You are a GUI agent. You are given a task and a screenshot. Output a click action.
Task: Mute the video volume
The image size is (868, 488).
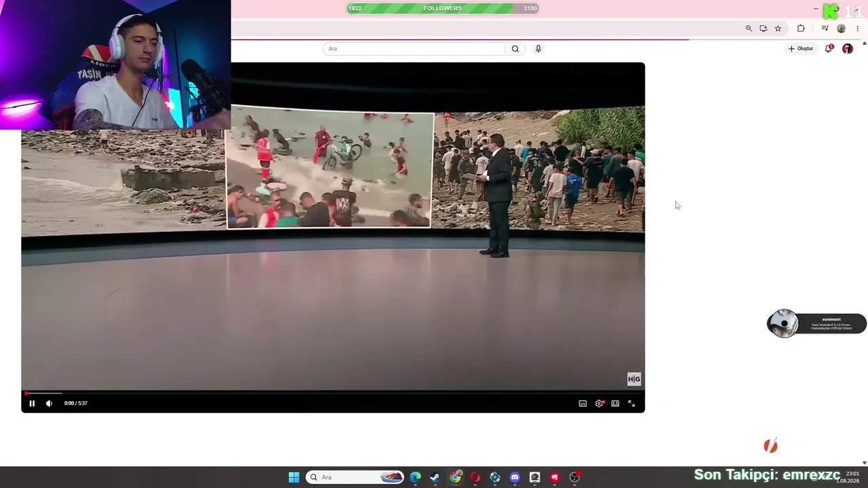49,403
